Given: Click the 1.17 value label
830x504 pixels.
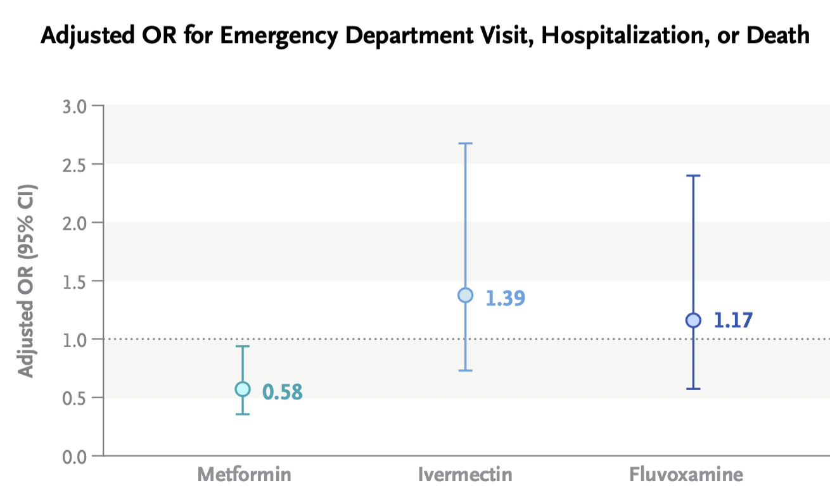Looking at the screenshot, I should [733, 320].
